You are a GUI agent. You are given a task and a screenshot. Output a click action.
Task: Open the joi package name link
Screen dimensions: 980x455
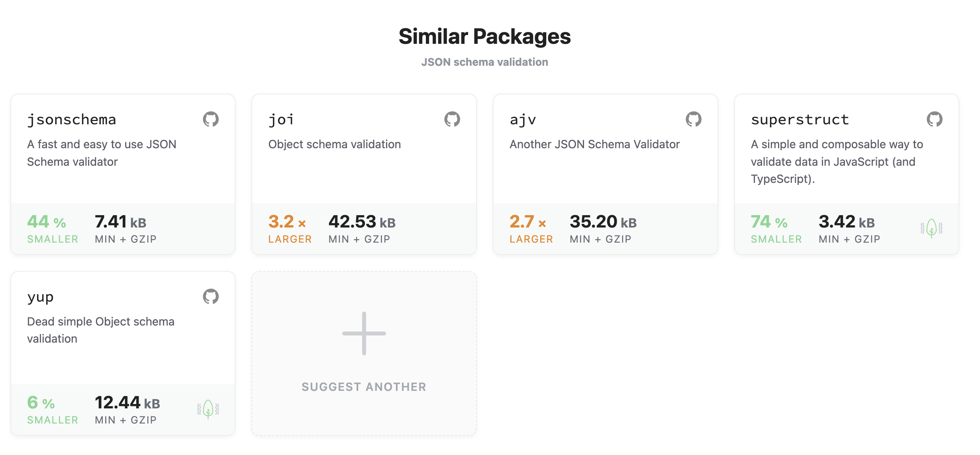point(281,120)
